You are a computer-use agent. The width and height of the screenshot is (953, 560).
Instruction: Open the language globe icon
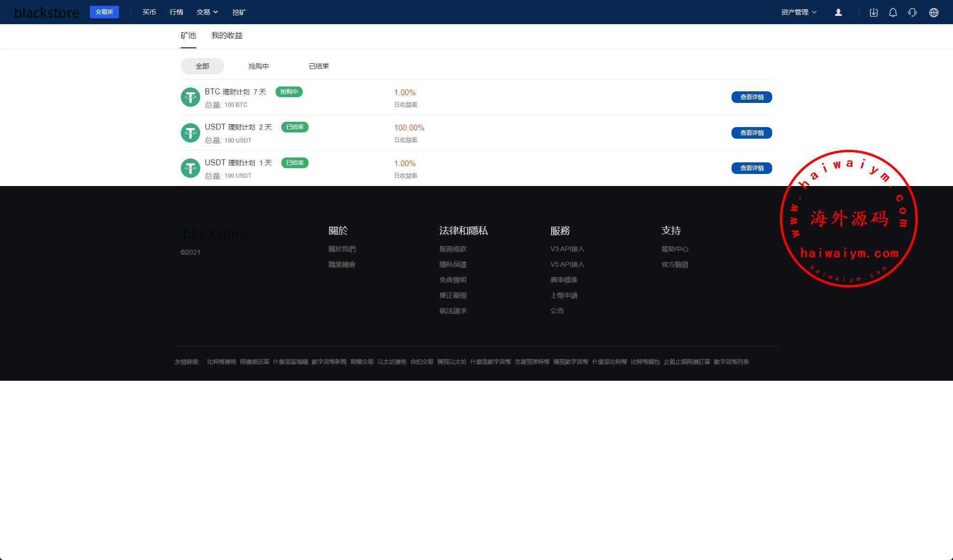[x=934, y=13]
